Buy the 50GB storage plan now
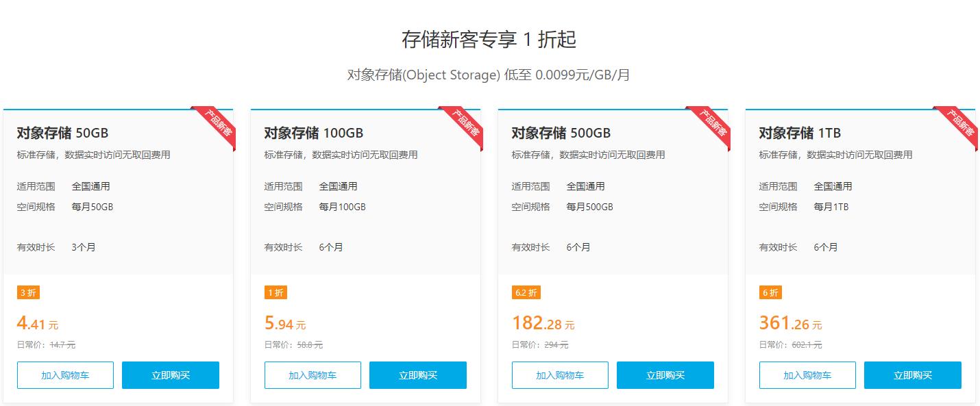This screenshot has height=406, width=980. tap(171, 375)
